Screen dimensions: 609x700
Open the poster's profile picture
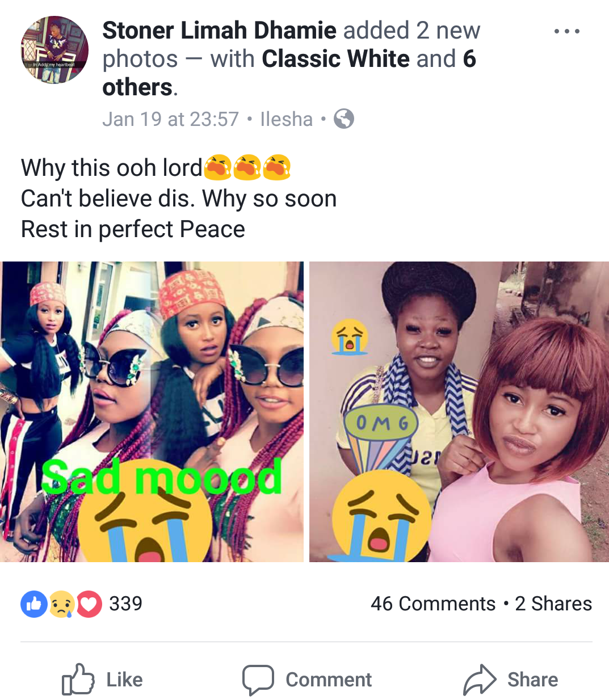(54, 50)
